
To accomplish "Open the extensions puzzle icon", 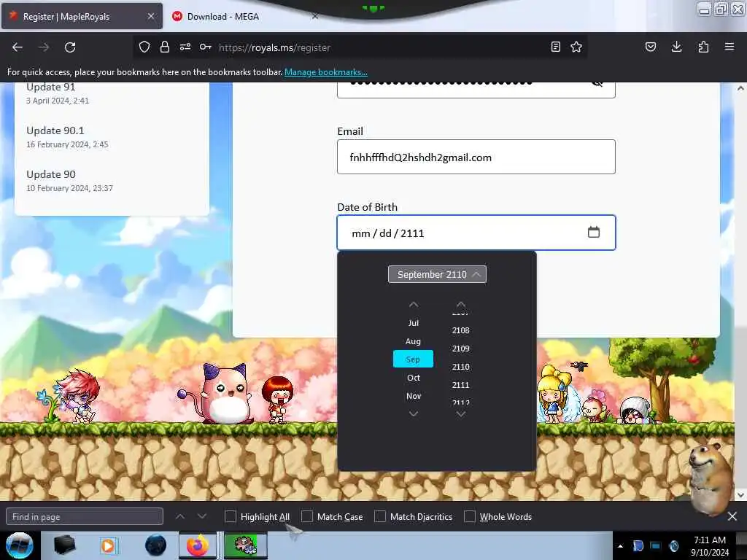I will [x=703, y=47].
